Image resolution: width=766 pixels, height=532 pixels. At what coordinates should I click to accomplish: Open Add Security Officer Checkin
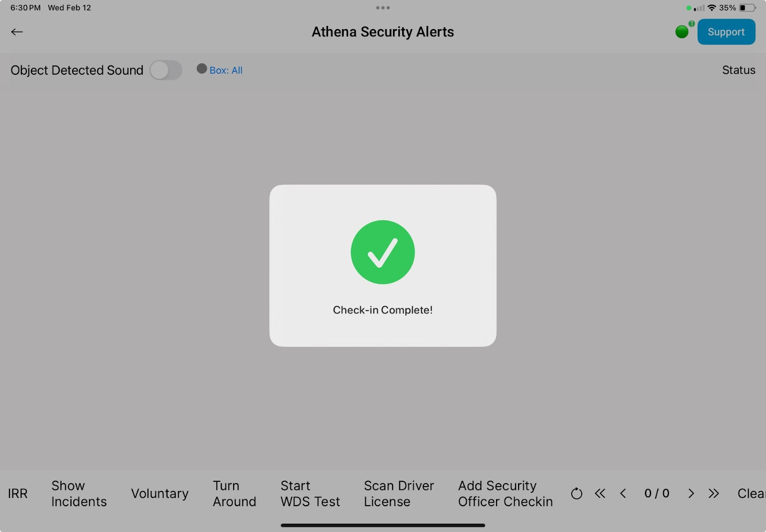tap(506, 494)
